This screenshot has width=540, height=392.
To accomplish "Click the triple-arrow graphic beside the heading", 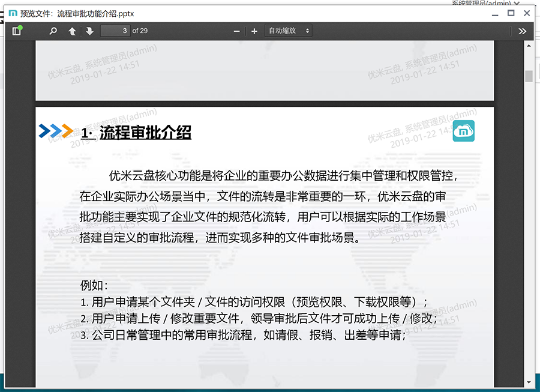I will pyautogui.click(x=56, y=131).
